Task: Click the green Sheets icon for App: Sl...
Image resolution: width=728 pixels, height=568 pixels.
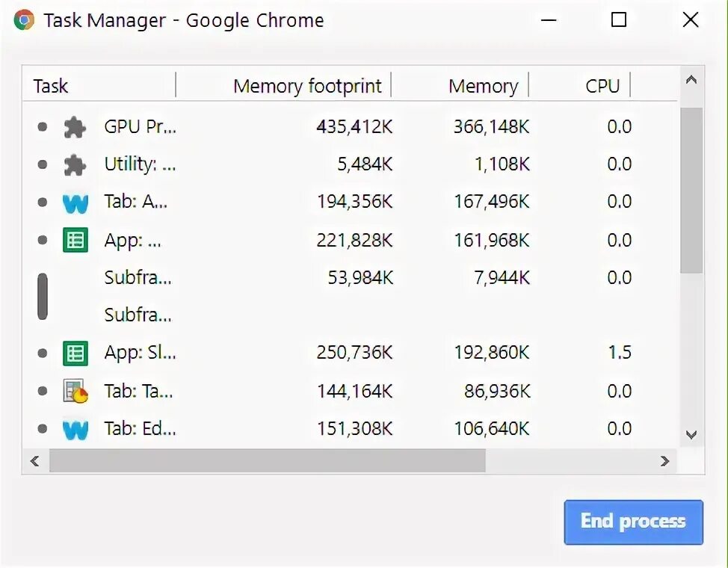Action: (x=75, y=353)
